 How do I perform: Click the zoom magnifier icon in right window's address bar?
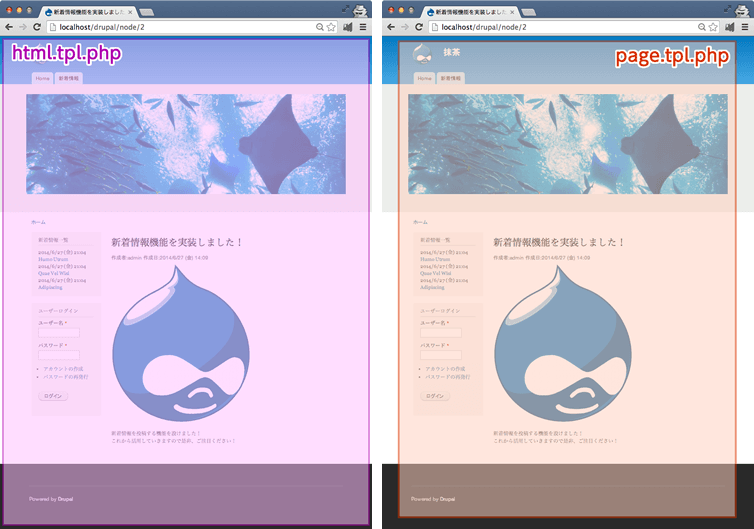[702, 27]
